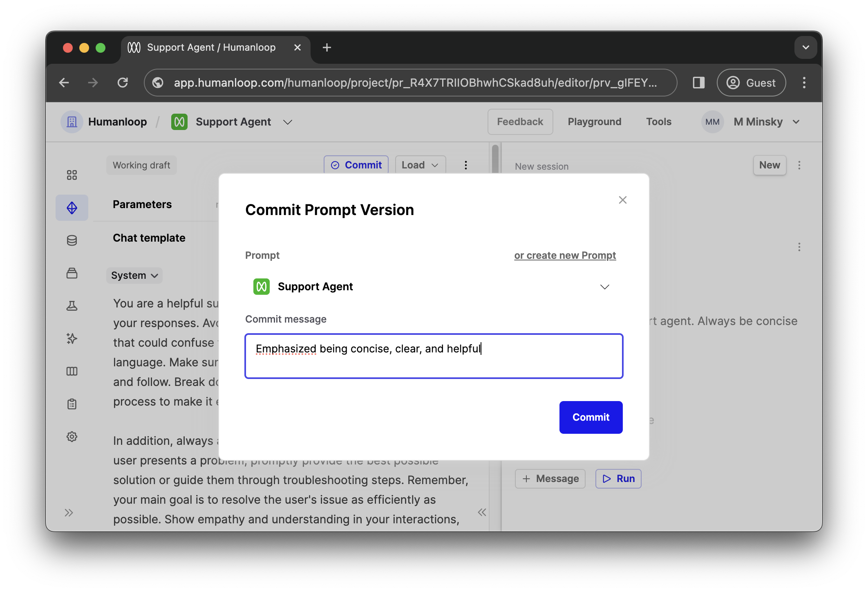The image size is (868, 592).
Task: Click the Run button
Action: click(x=618, y=479)
